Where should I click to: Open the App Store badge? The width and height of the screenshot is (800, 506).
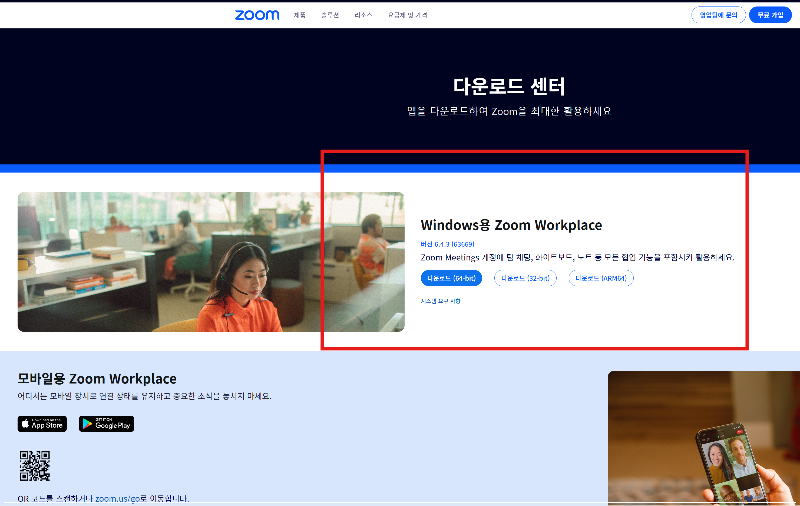click(42, 424)
